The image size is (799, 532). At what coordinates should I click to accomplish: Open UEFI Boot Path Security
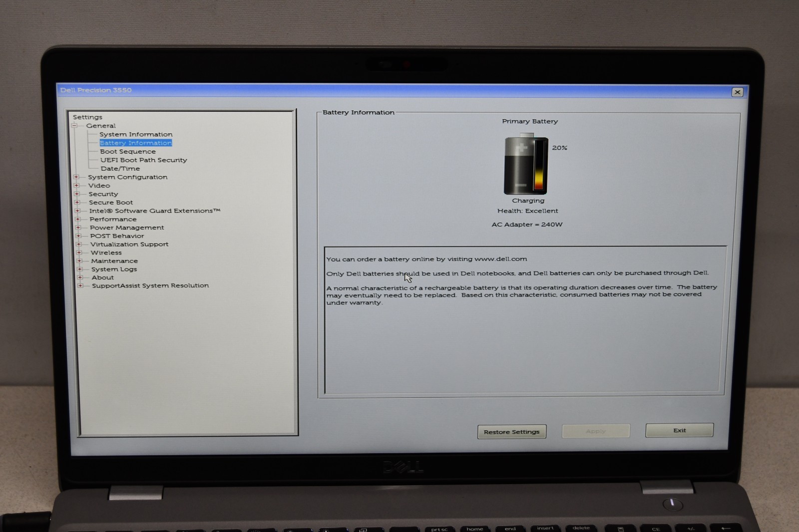[144, 160]
